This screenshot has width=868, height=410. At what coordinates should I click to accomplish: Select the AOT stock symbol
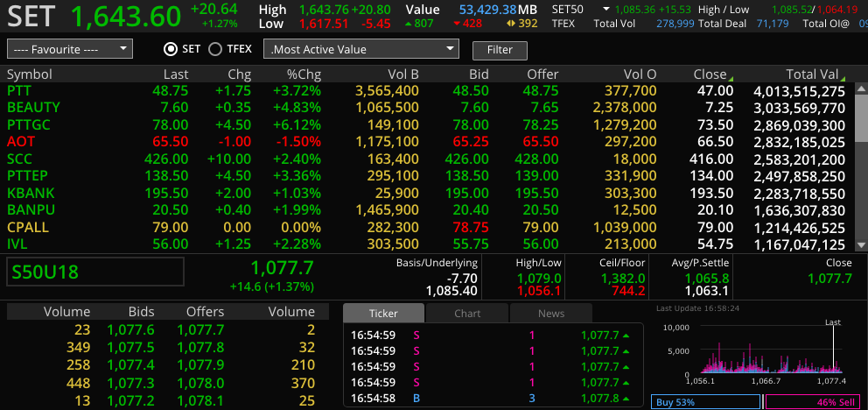(21, 142)
